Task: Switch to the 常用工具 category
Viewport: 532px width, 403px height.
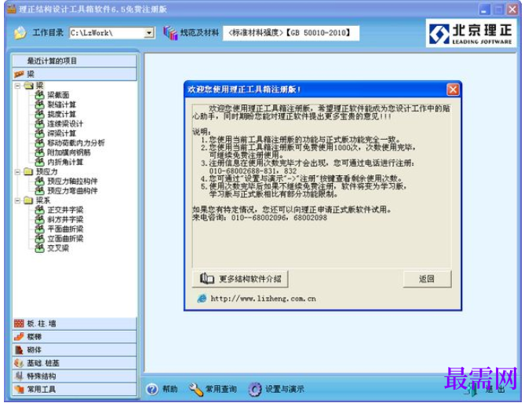Action: 75,389
